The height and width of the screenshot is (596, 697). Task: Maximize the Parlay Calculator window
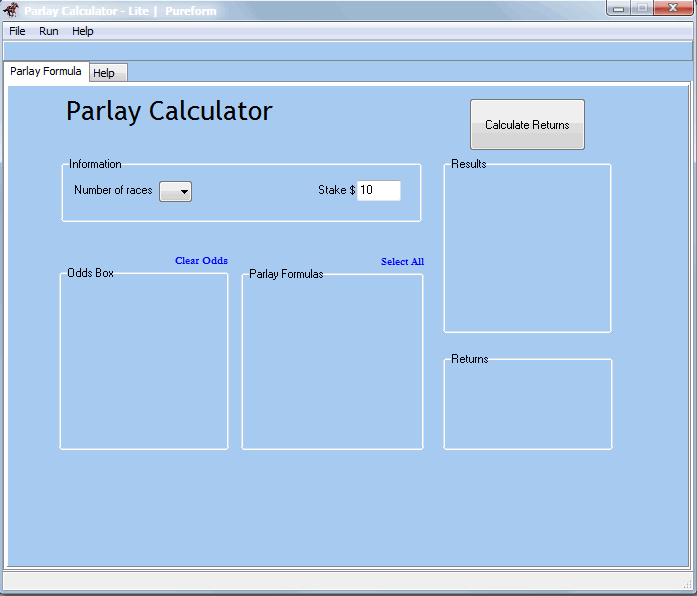click(641, 9)
